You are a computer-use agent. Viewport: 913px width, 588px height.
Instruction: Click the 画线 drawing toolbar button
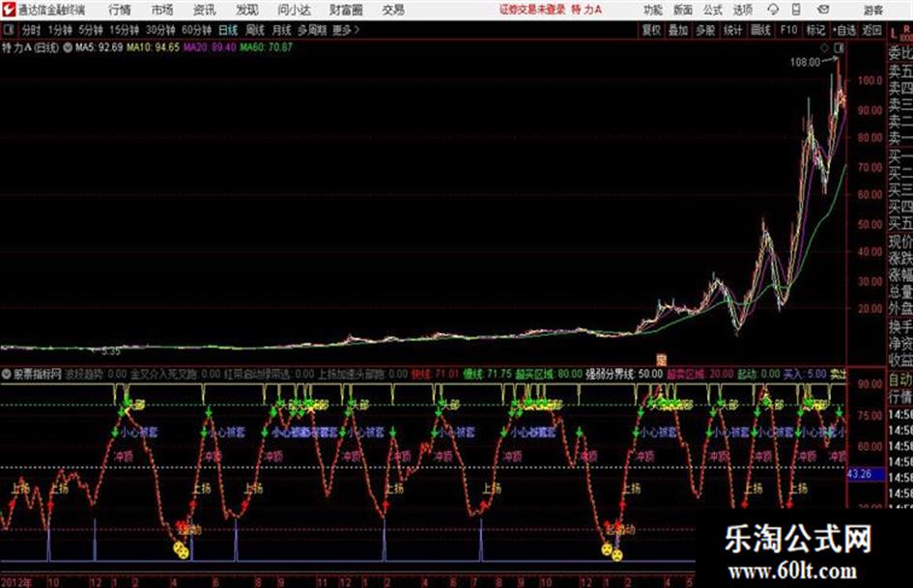[760, 30]
